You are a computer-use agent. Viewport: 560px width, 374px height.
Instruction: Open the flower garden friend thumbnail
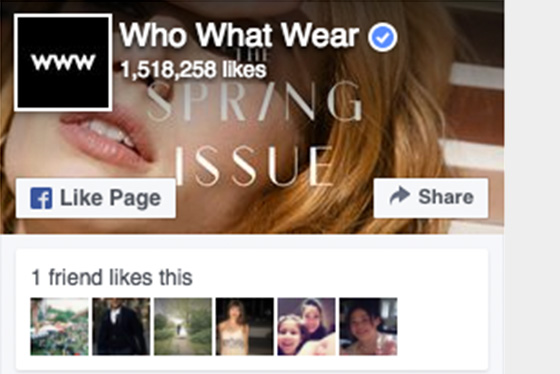click(x=59, y=326)
